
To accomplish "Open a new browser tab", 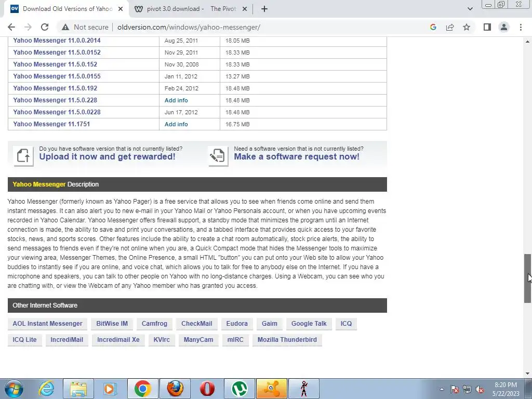I will (x=264, y=9).
